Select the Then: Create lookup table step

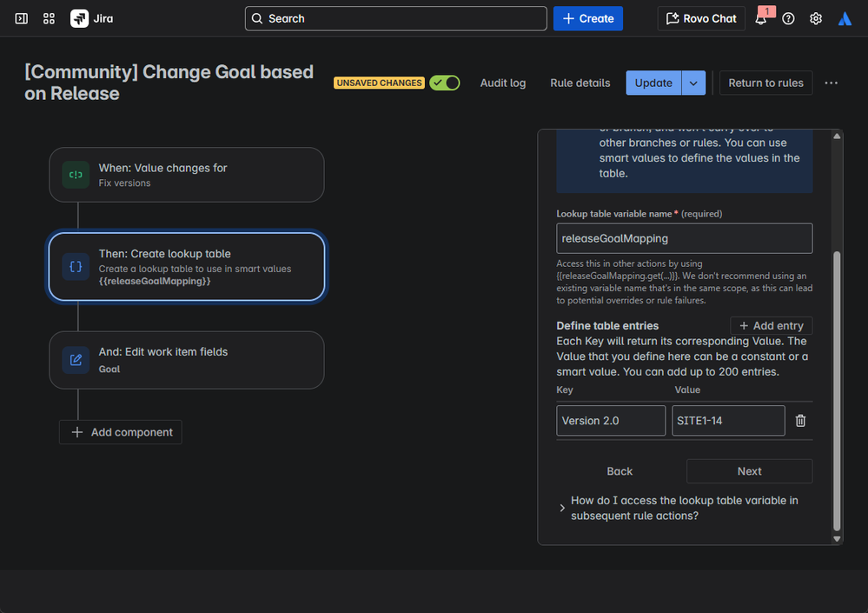(x=187, y=267)
